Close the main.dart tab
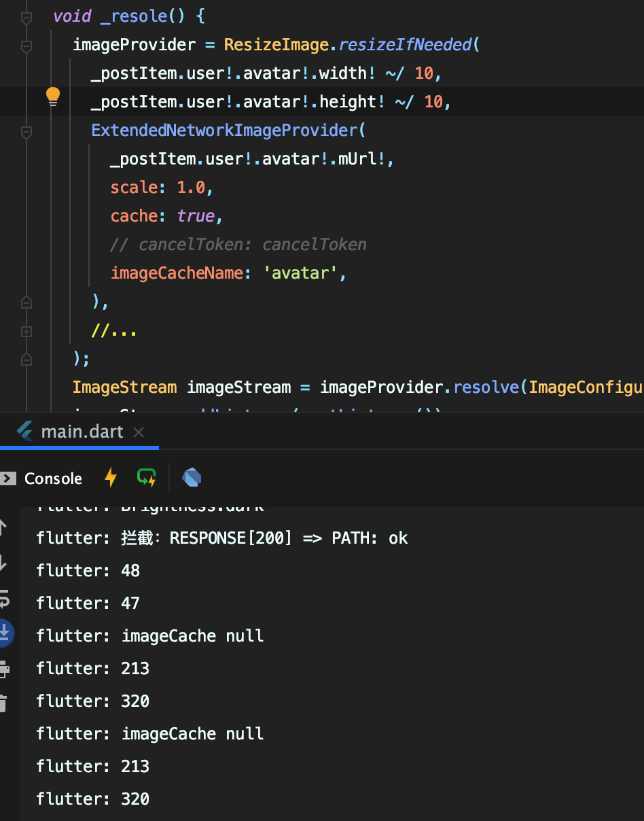Image resolution: width=644 pixels, height=821 pixels. 140,431
